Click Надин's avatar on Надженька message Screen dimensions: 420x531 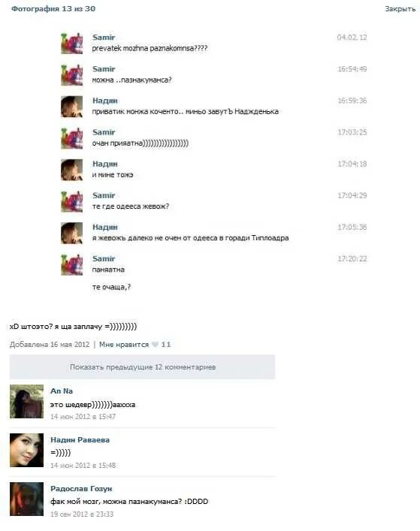[72, 107]
